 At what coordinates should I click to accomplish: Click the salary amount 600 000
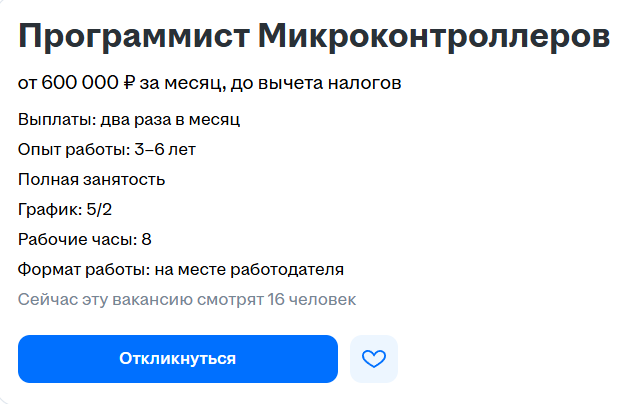[x=80, y=83]
